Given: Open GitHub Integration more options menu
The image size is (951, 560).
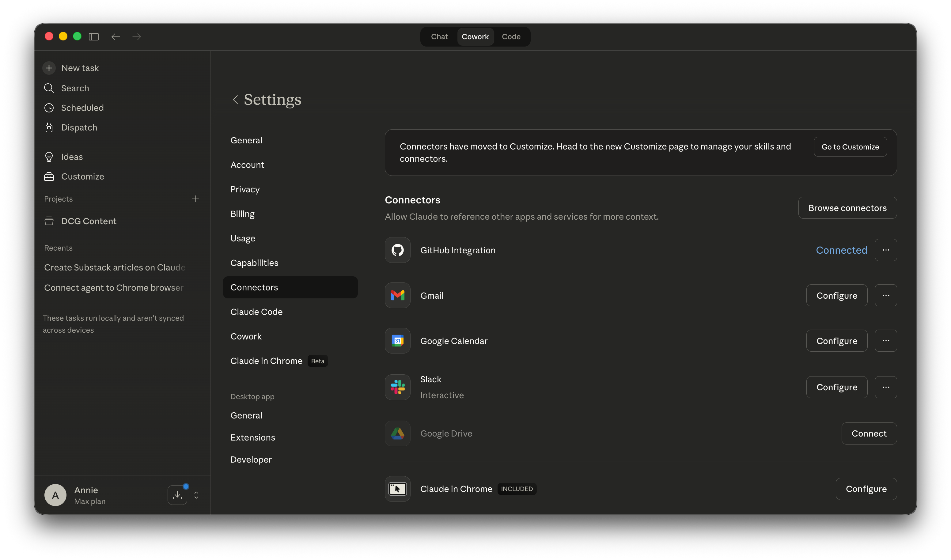Looking at the screenshot, I should coord(885,250).
